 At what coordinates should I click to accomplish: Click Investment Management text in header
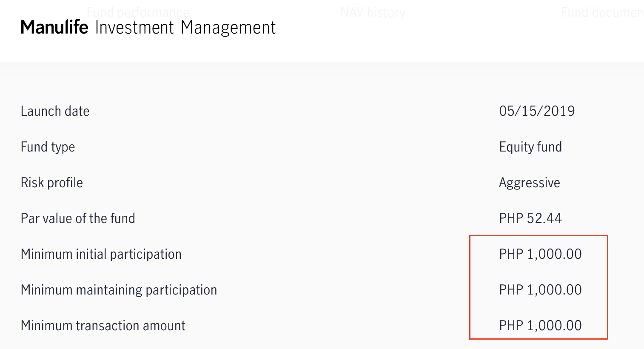185,28
